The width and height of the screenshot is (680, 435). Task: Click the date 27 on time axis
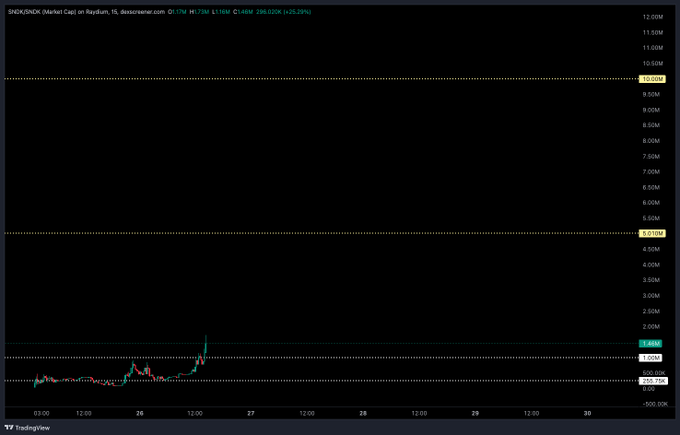[251, 413]
